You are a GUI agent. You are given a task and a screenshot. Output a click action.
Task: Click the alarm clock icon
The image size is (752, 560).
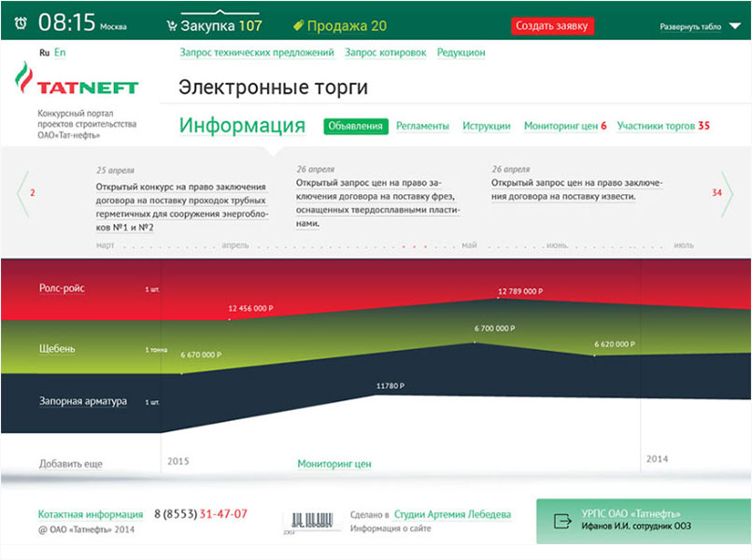coord(20,24)
